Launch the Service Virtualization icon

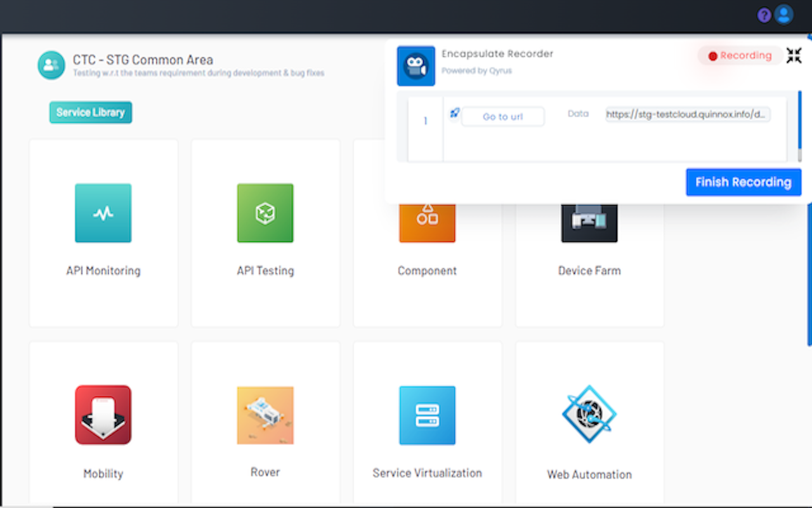[x=427, y=415]
